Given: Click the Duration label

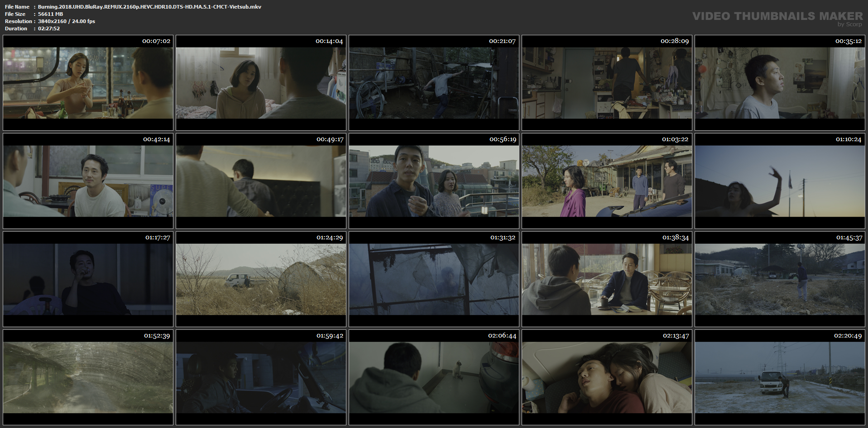Looking at the screenshot, I should 16,29.
